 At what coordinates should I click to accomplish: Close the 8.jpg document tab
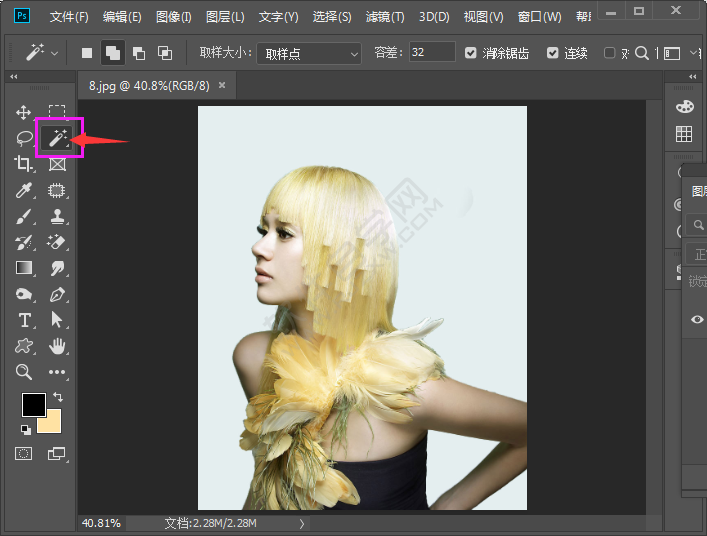(x=222, y=85)
